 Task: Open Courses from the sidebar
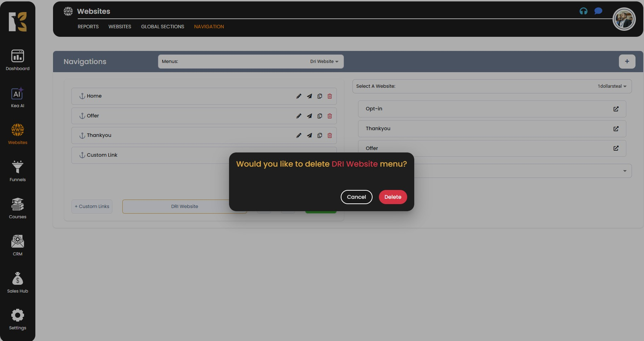pos(18,208)
